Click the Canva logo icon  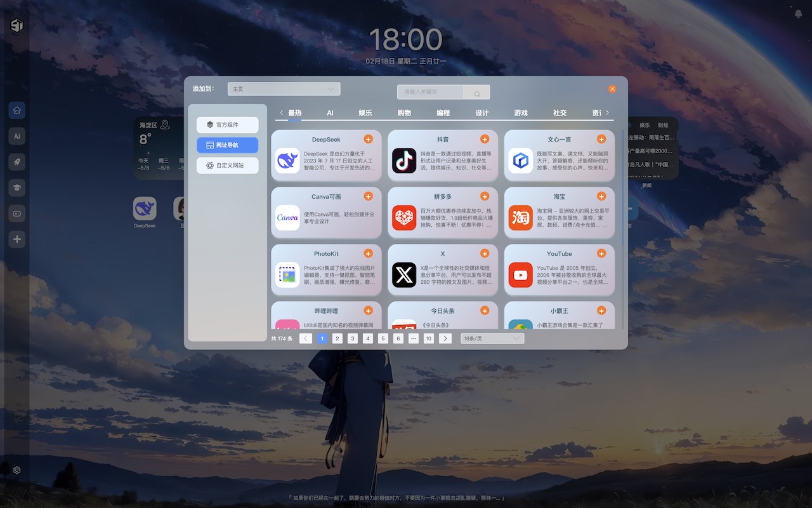coord(287,218)
